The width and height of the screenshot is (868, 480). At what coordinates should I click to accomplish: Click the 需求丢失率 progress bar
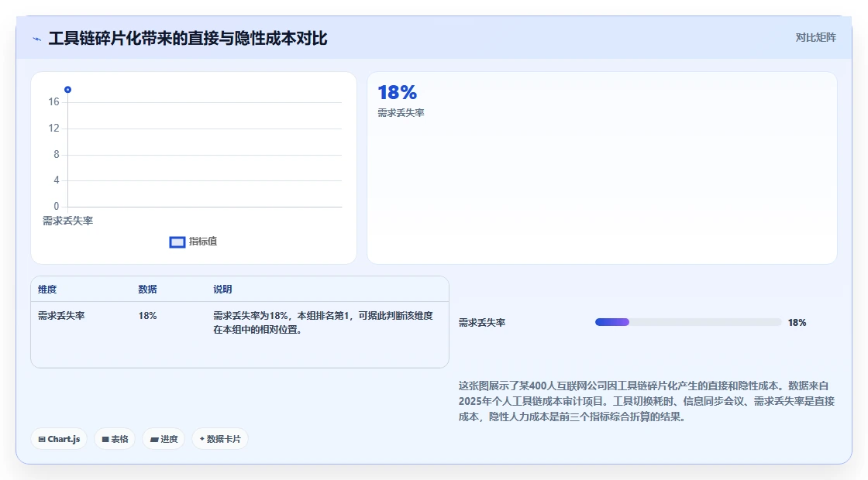point(687,322)
